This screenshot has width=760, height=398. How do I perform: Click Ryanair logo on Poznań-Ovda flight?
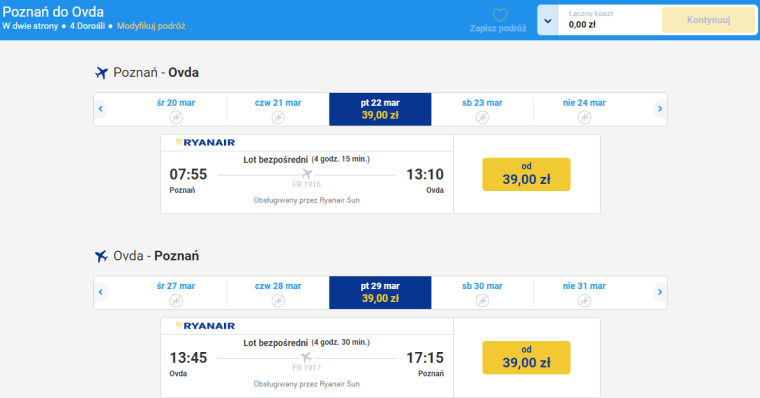pos(205,143)
